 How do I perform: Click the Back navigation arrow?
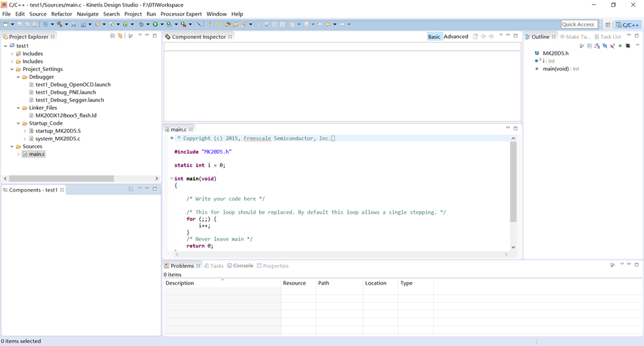tap(327, 25)
